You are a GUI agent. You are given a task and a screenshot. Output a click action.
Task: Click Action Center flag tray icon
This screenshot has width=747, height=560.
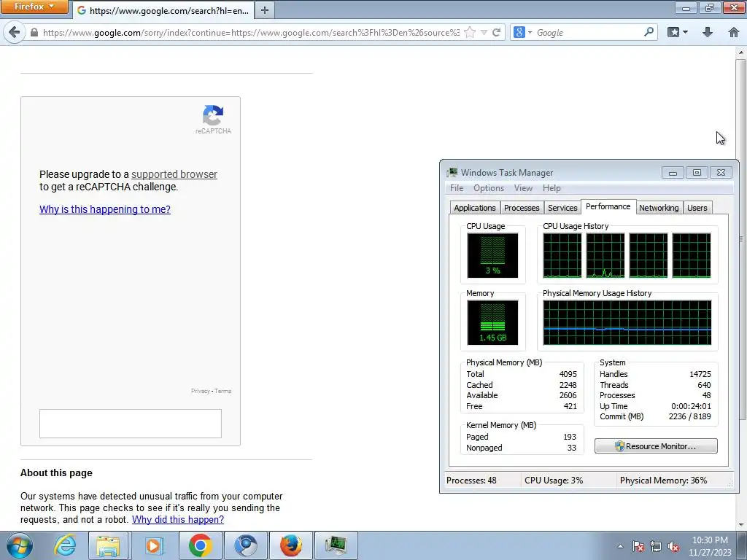[638, 546]
